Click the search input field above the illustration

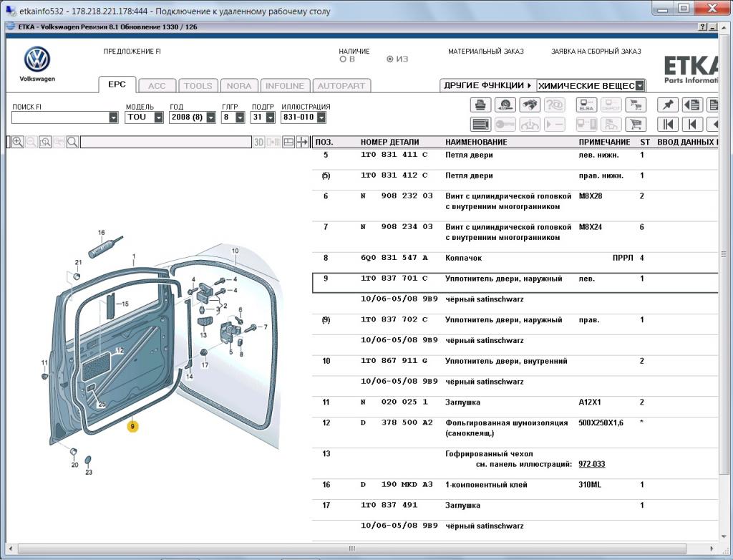pyautogui.click(x=166, y=142)
